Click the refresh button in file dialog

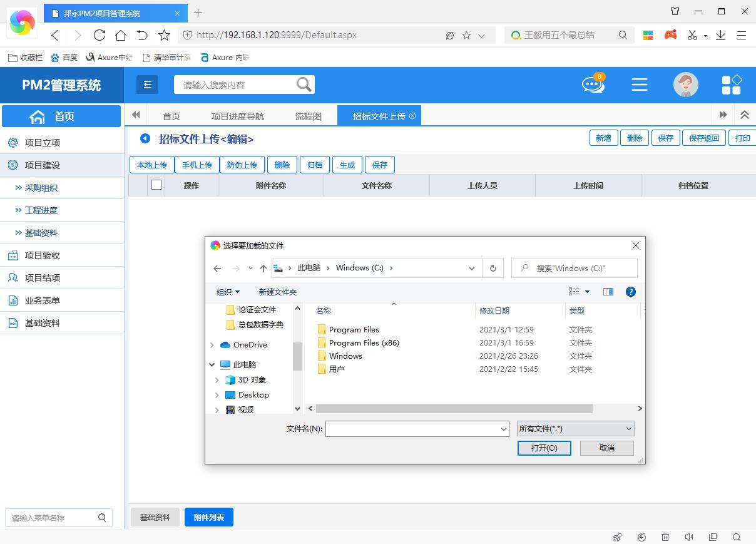pyautogui.click(x=493, y=268)
